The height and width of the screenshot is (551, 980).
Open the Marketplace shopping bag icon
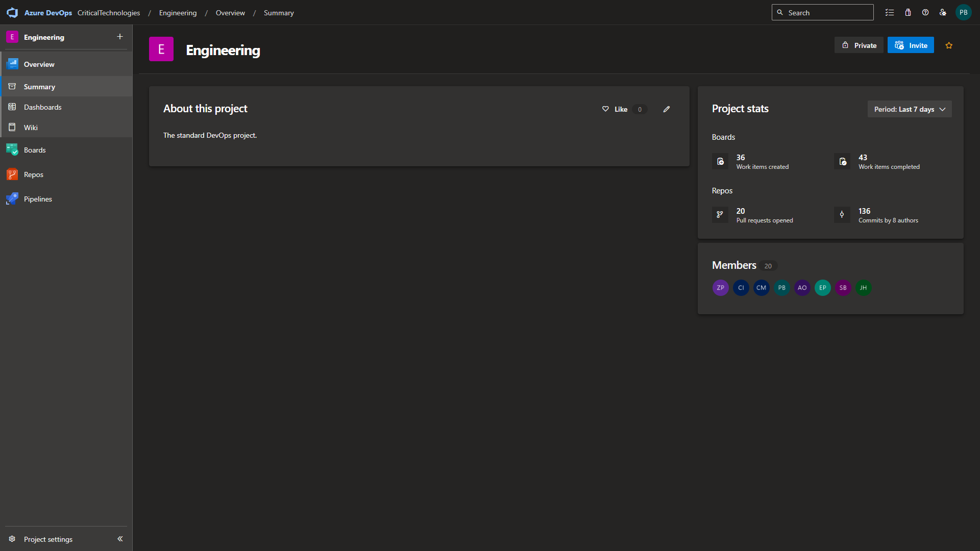908,13
